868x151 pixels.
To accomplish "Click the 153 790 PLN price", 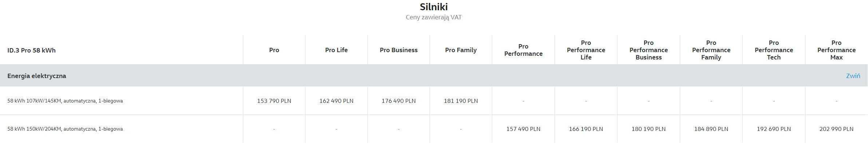I will coord(274,101).
